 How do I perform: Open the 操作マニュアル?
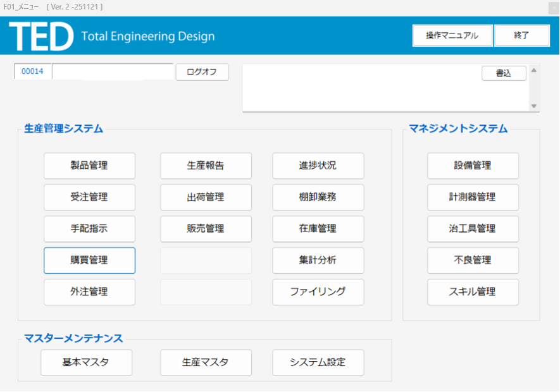[452, 36]
